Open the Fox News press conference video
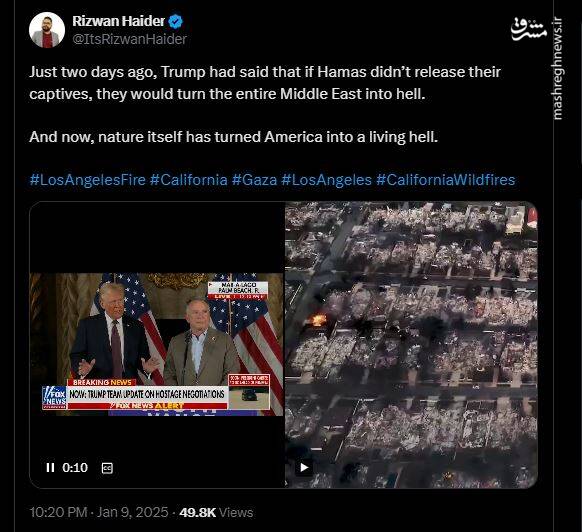The width and height of the screenshot is (582, 532). (157, 345)
